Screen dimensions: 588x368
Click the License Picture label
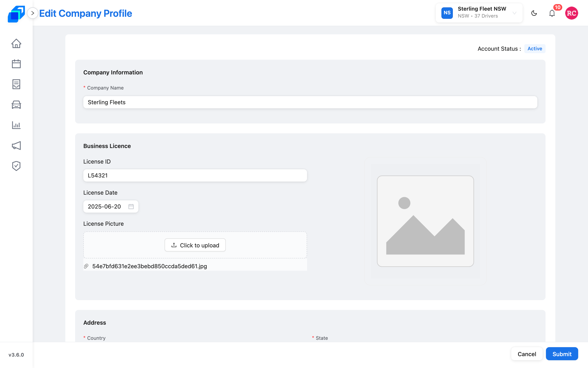104,224
